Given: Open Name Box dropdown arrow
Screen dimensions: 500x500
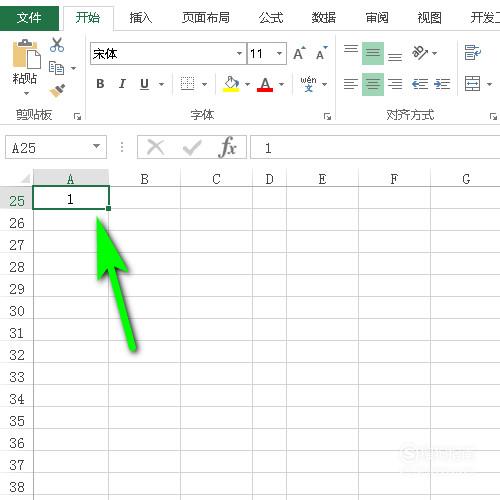Looking at the screenshot, I should 96,146.
